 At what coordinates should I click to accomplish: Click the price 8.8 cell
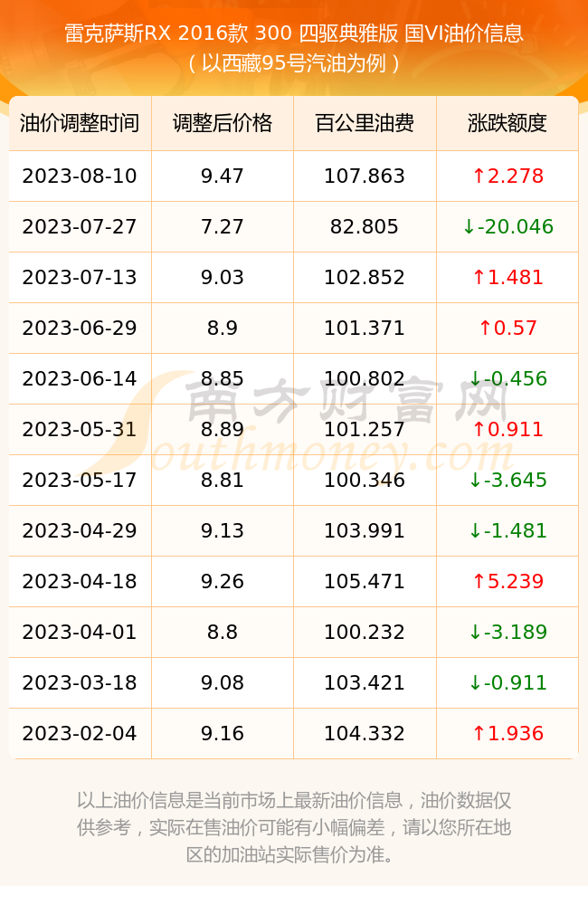pos(223,632)
